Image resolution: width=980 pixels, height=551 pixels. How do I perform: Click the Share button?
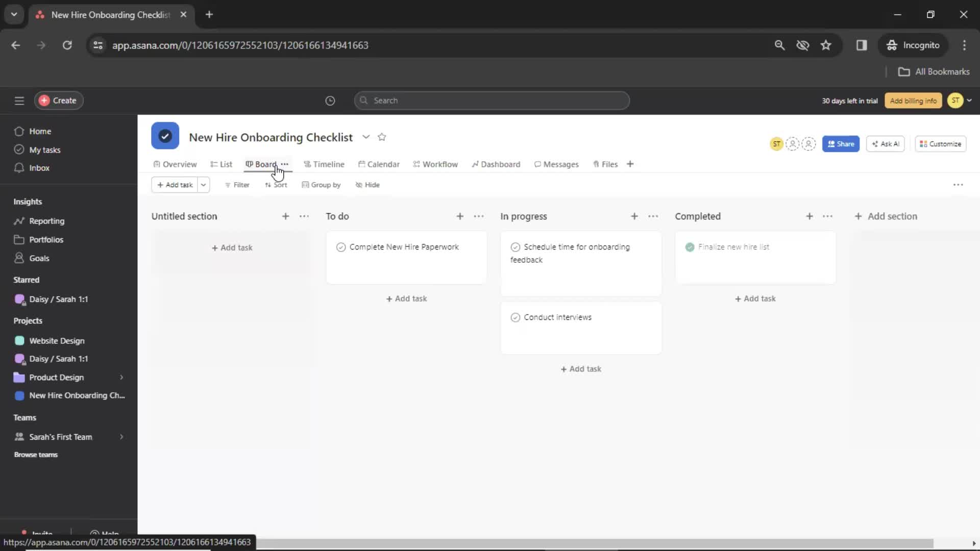pyautogui.click(x=841, y=143)
